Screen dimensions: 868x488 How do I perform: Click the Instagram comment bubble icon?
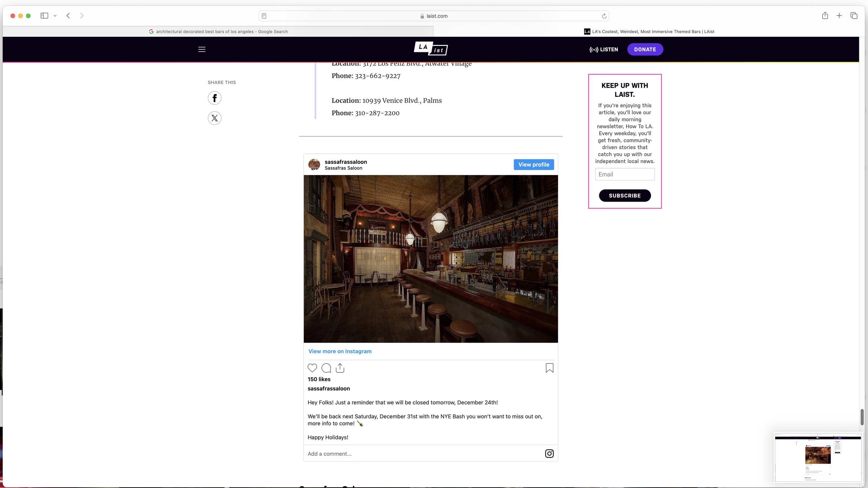pos(326,368)
